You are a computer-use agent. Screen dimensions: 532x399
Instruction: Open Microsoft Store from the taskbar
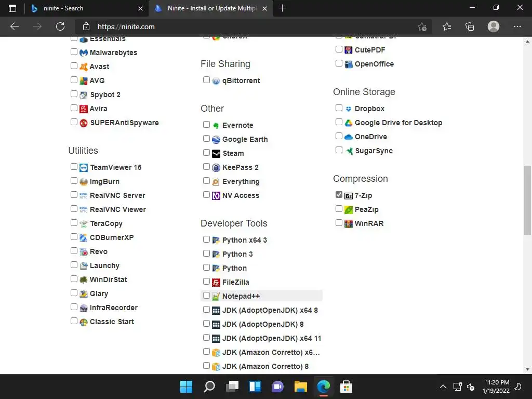tap(346, 387)
